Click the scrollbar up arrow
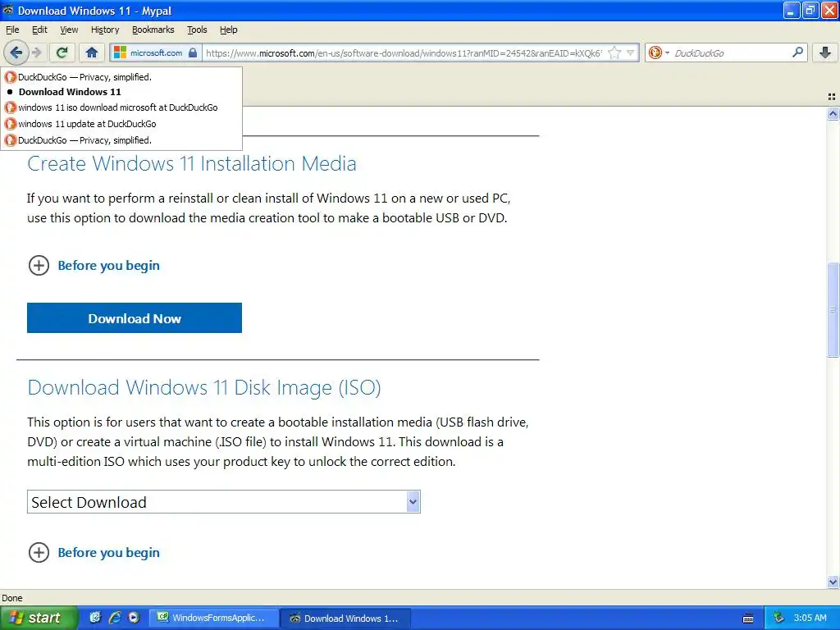 [833, 113]
